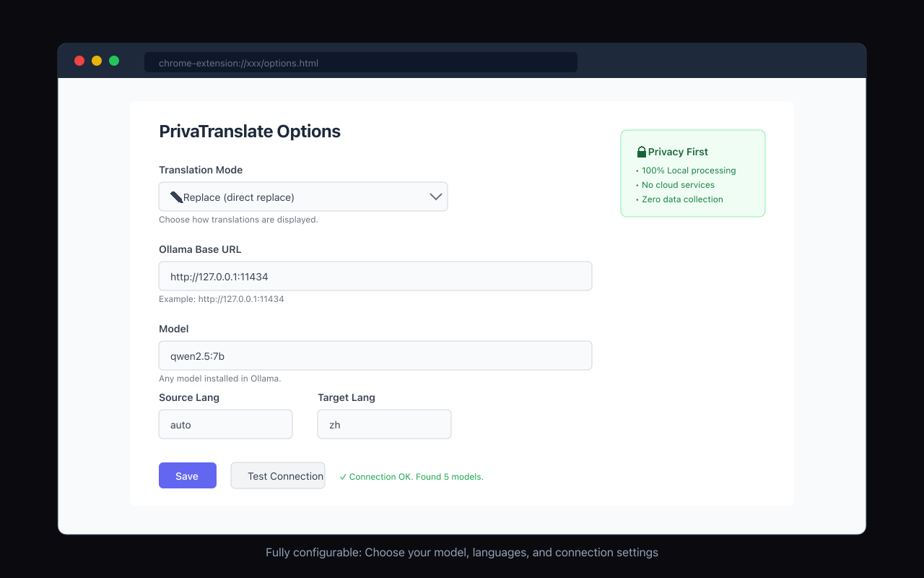
Task: Select the Ollama Base URL field
Action: click(375, 276)
